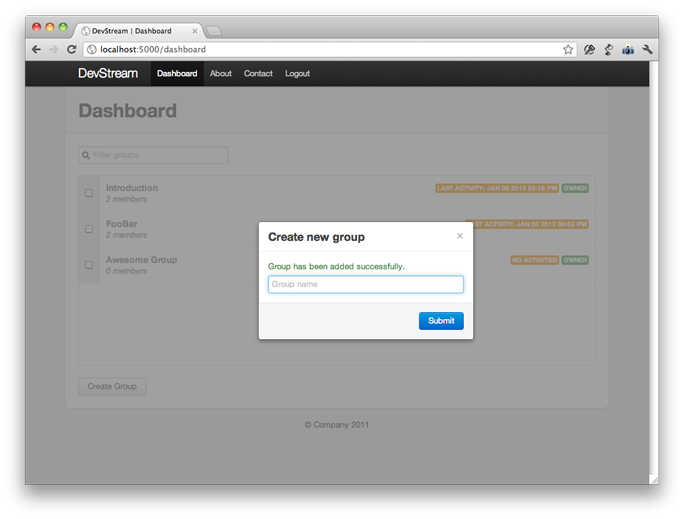This screenshot has height=519, width=684.
Task: Click the NO ACTIVITIES badge
Action: pyautogui.click(x=534, y=260)
